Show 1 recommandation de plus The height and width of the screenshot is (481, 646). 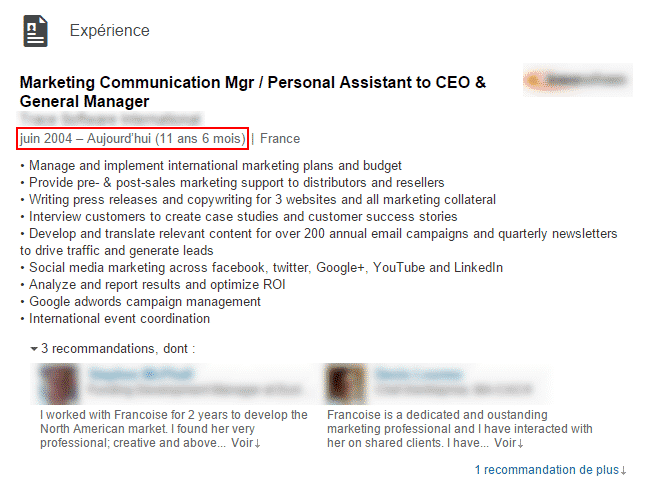point(551,469)
